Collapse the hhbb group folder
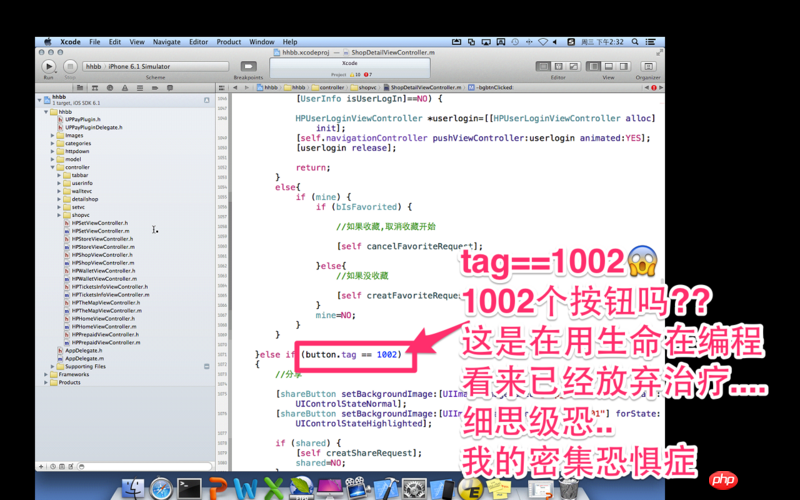Viewport: 800px width, 500px height. point(46,112)
